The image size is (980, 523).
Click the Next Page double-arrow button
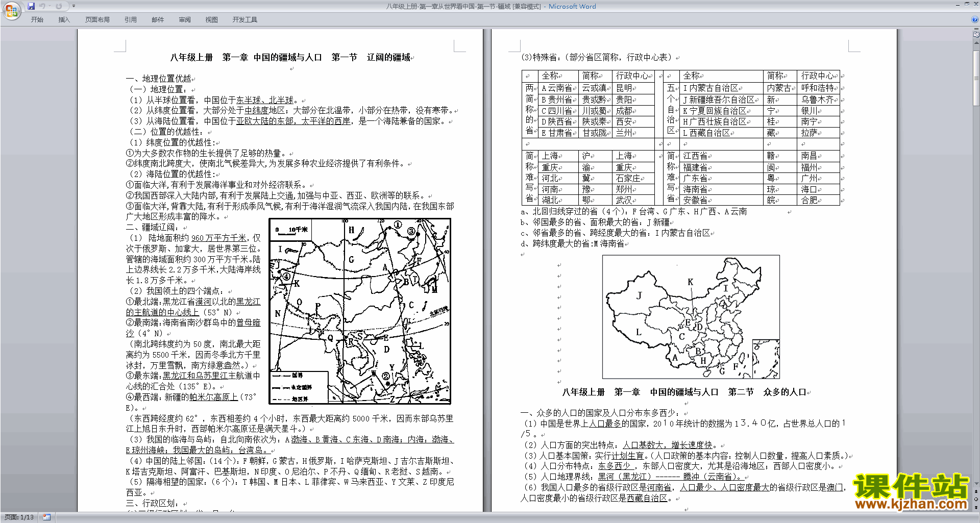pyautogui.click(x=976, y=507)
